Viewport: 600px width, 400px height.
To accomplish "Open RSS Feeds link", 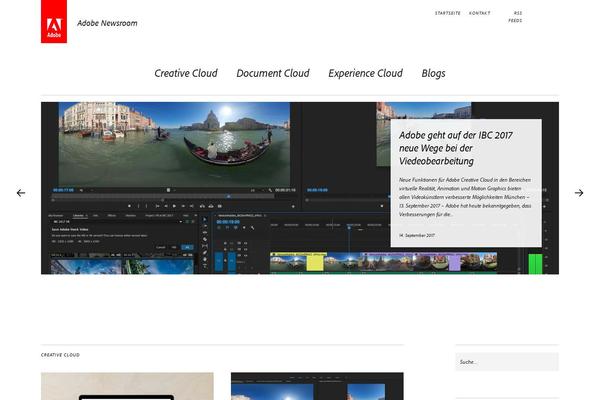I will [515, 17].
